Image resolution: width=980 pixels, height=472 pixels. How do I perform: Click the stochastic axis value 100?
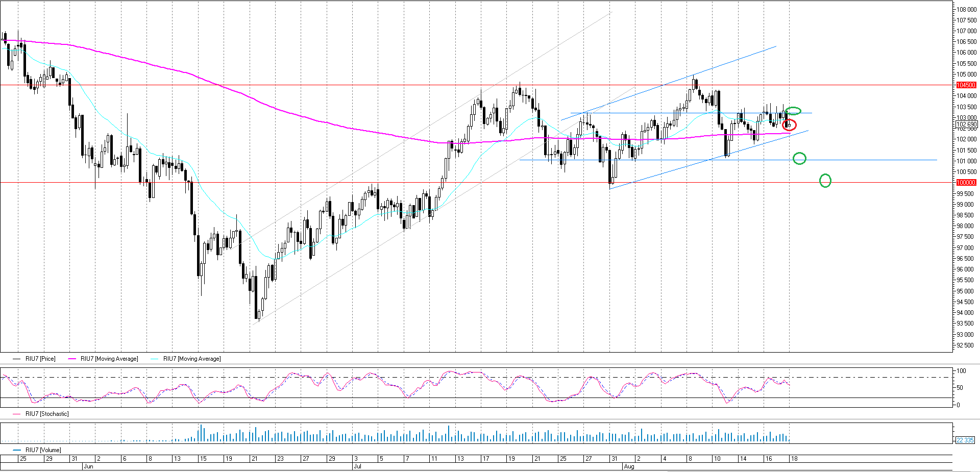961,371
